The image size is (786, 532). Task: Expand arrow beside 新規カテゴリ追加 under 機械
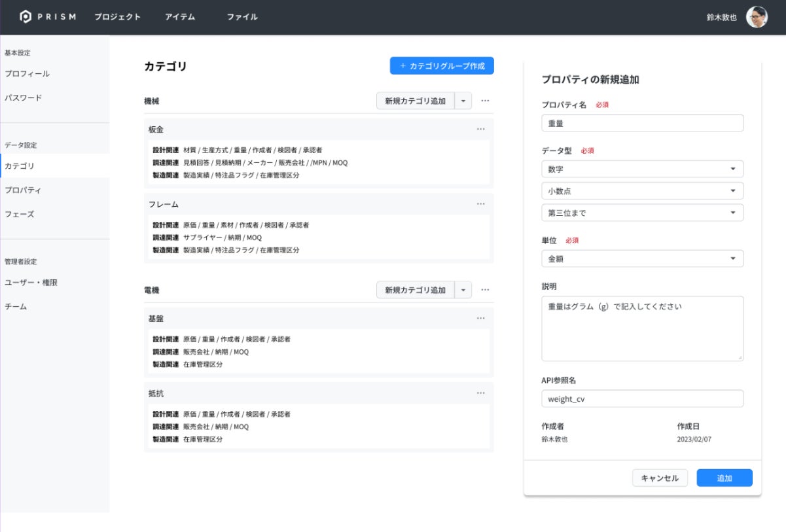[x=463, y=101]
